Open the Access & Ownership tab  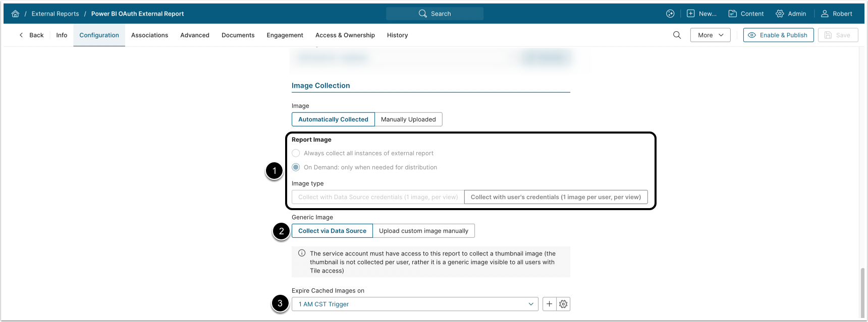345,35
